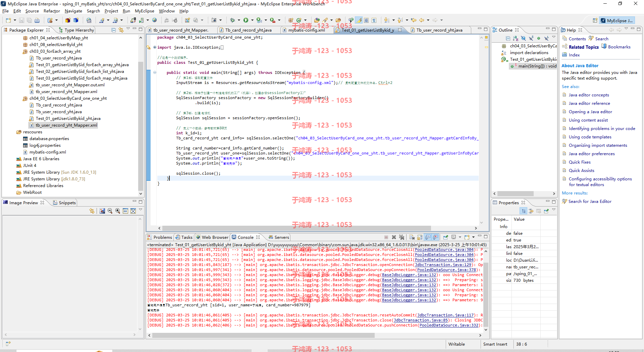
Task: Open the Snippets tab
Action: tap(64, 203)
